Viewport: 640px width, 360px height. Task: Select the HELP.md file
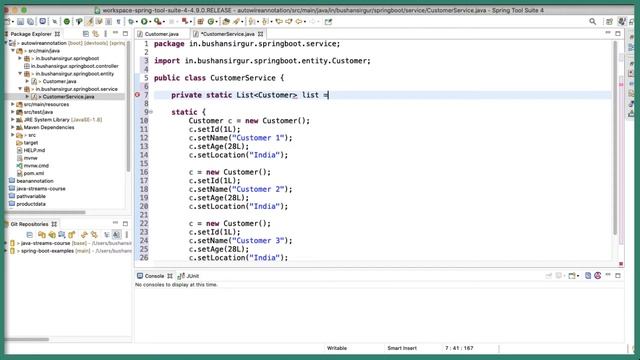point(34,150)
